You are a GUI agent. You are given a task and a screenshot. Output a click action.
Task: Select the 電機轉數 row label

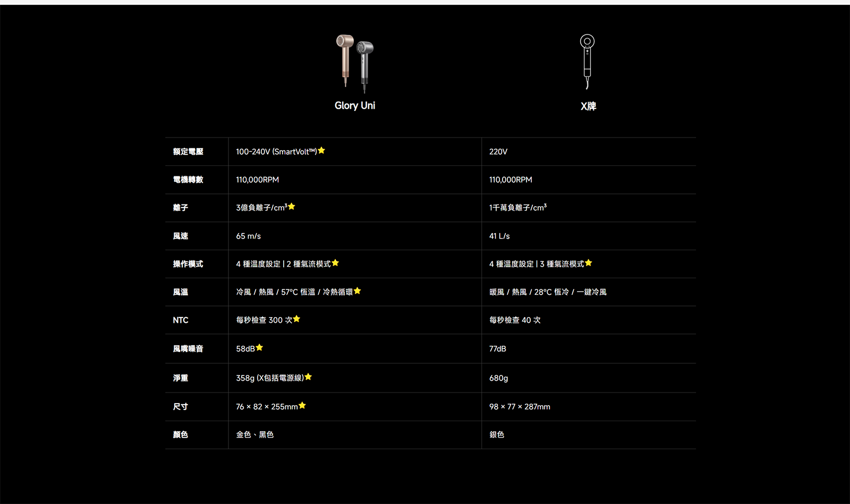coord(188,180)
